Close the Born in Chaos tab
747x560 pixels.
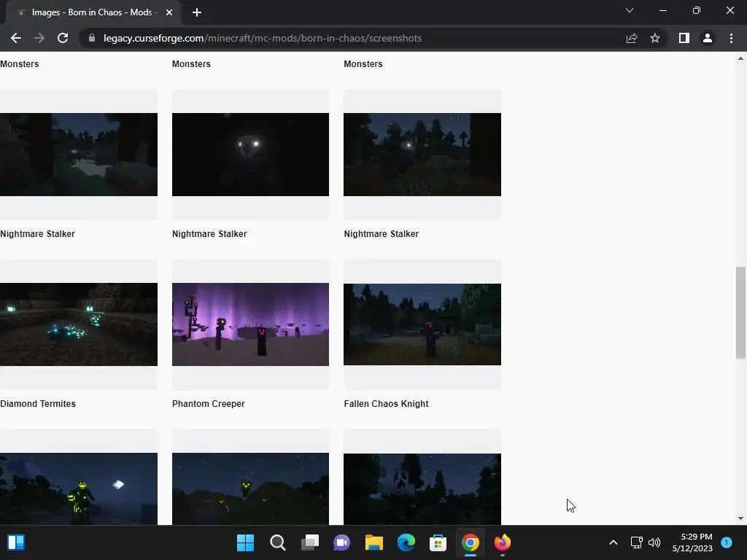[x=169, y=12]
